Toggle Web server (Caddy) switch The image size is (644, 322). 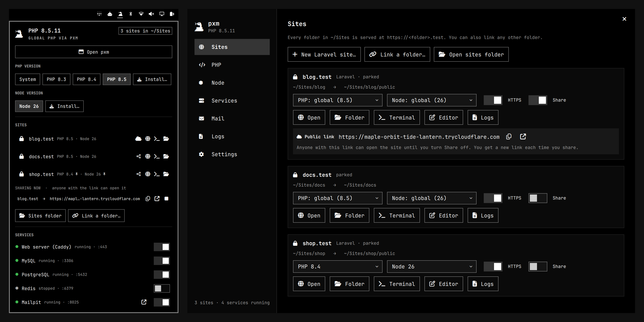(x=162, y=247)
